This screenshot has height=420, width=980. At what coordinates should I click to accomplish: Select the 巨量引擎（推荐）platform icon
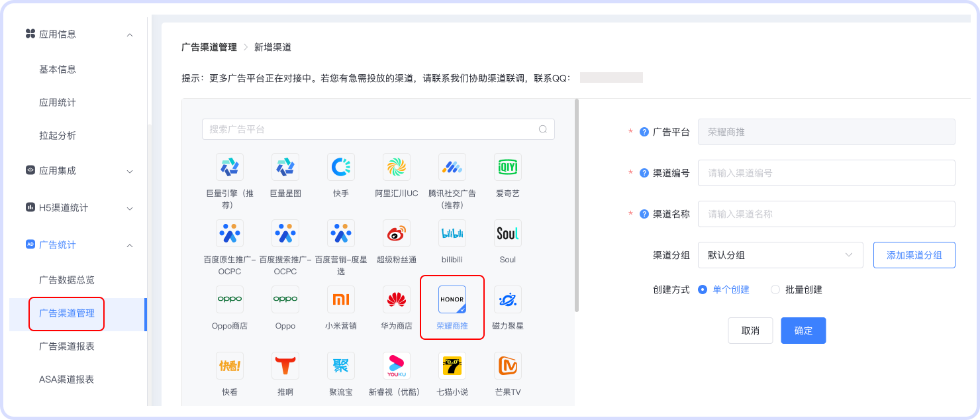coord(230,167)
